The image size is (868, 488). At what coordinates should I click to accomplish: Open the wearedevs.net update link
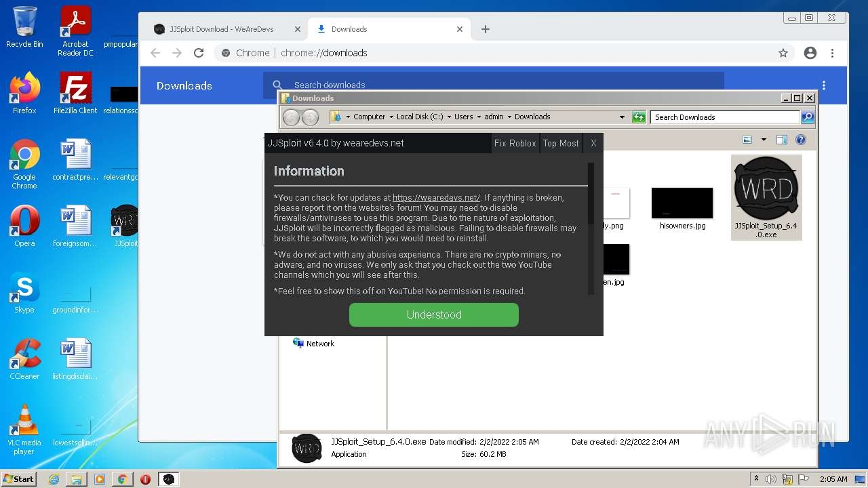(435, 197)
